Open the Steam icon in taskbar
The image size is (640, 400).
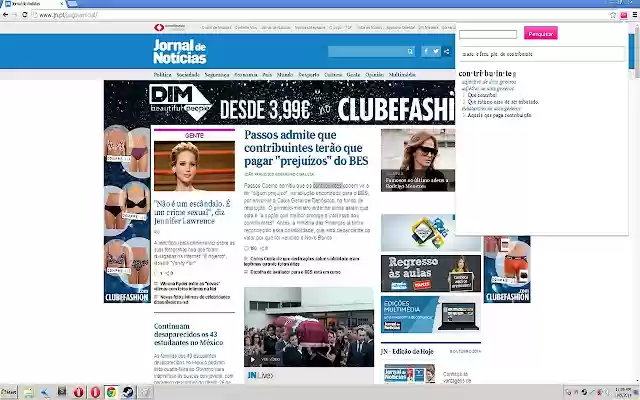coord(128,392)
